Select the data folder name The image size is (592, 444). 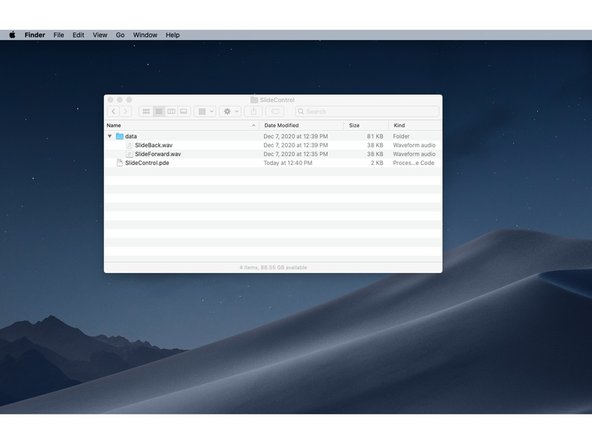(131, 136)
